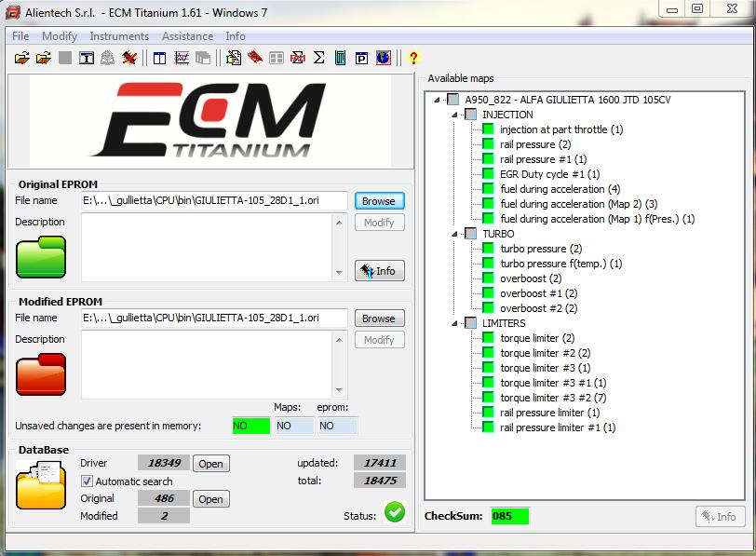Viewport: 756px width, 556px height.
Task: Click up arrow of Original Description scrollbar
Action: click(x=339, y=223)
